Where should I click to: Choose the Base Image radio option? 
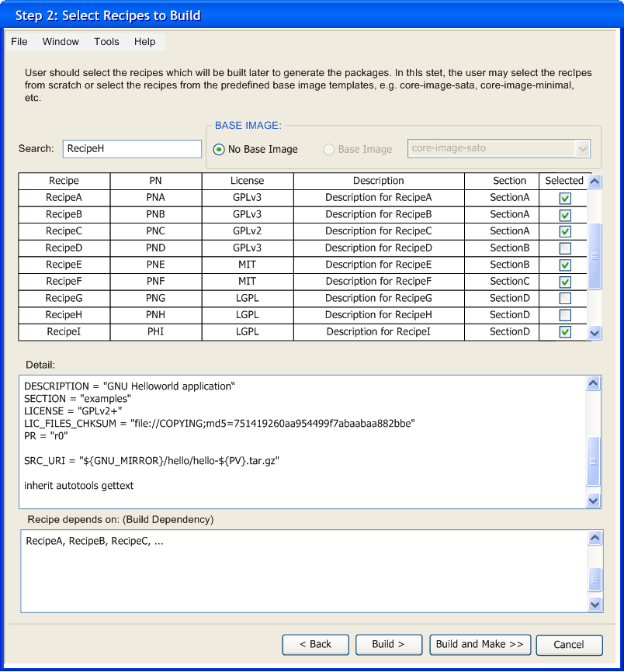tap(329, 149)
